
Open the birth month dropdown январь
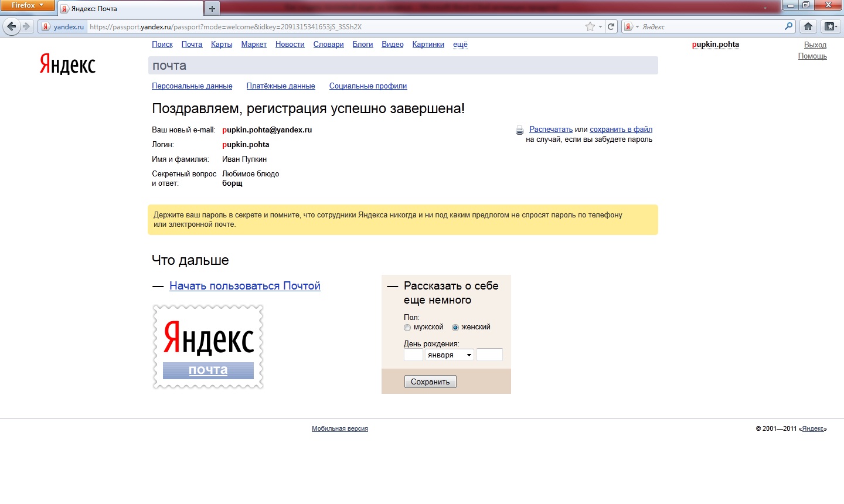[x=449, y=355]
